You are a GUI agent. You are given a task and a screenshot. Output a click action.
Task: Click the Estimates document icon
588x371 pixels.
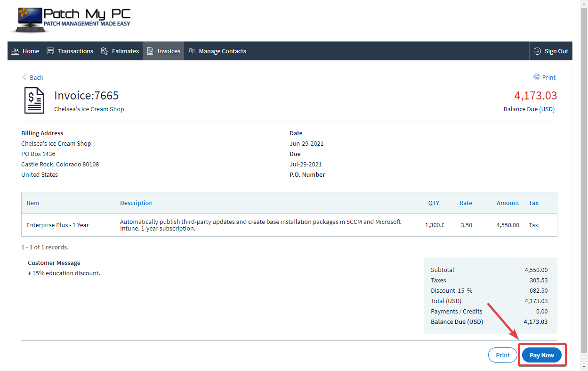(x=105, y=51)
